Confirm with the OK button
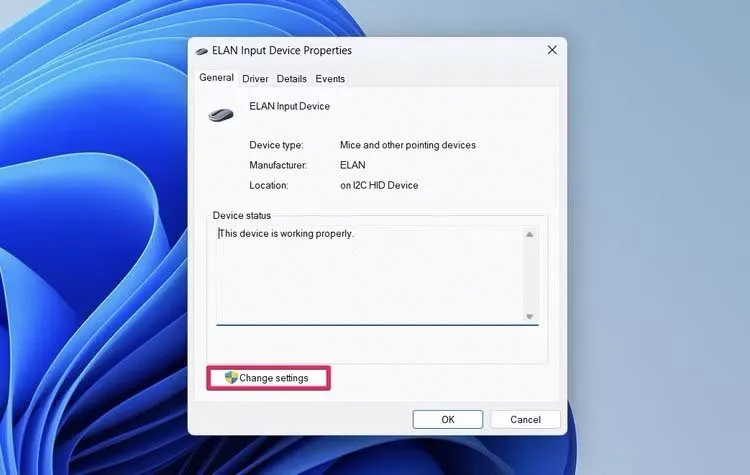The image size is (750, 475). 447,420
